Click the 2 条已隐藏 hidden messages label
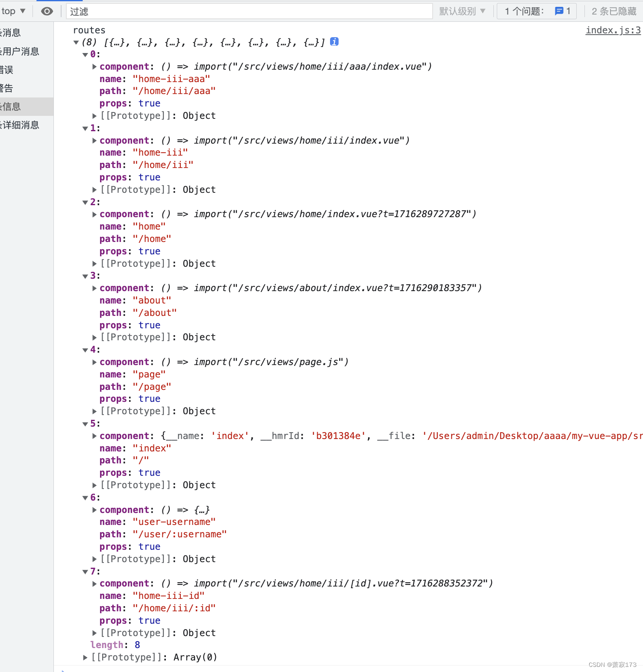The image size is (643, 672). point(614,11)
